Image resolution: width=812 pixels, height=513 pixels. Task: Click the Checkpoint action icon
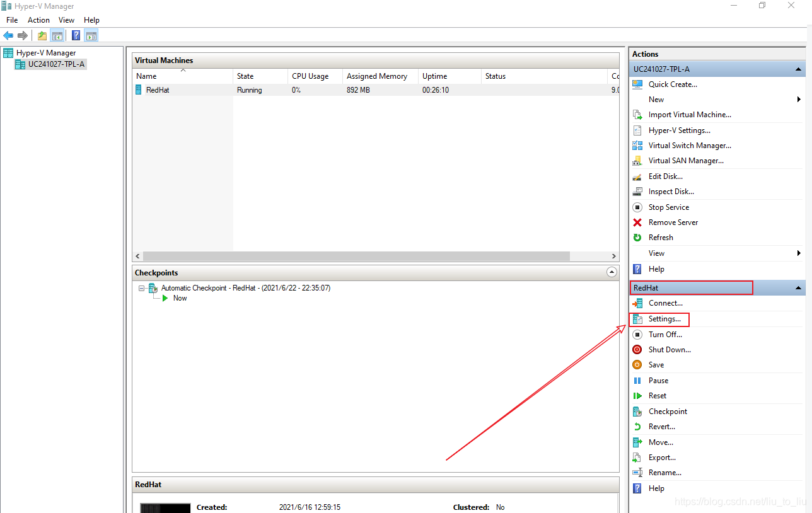[x=637, y=412]
